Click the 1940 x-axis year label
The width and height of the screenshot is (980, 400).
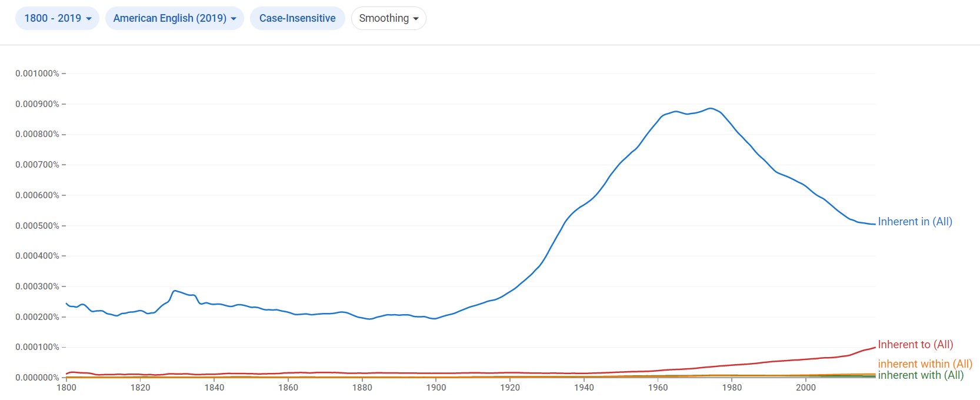pos(584,387)
